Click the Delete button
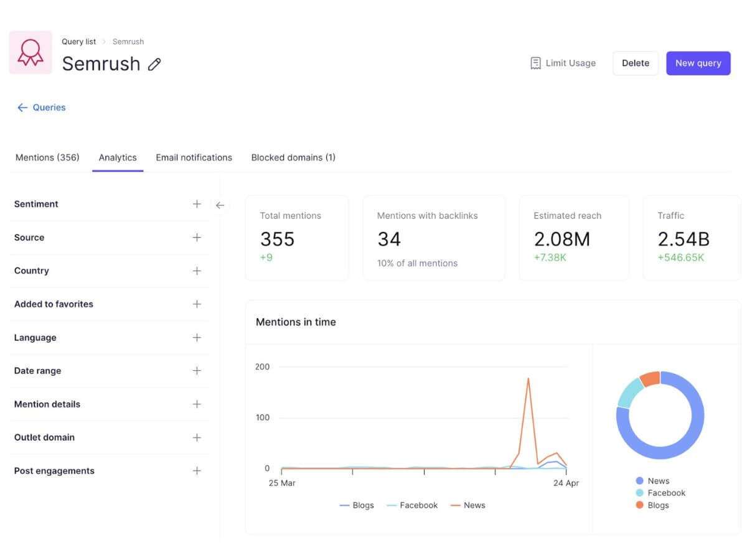Viewport: 747px width, 560px height. click(635, 63)
